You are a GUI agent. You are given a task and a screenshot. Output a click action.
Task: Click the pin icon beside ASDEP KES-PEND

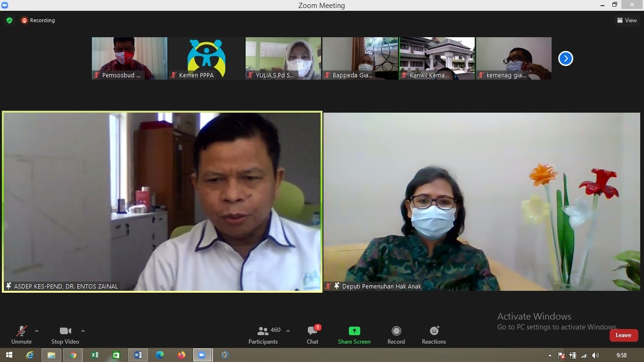click(8, 286)
